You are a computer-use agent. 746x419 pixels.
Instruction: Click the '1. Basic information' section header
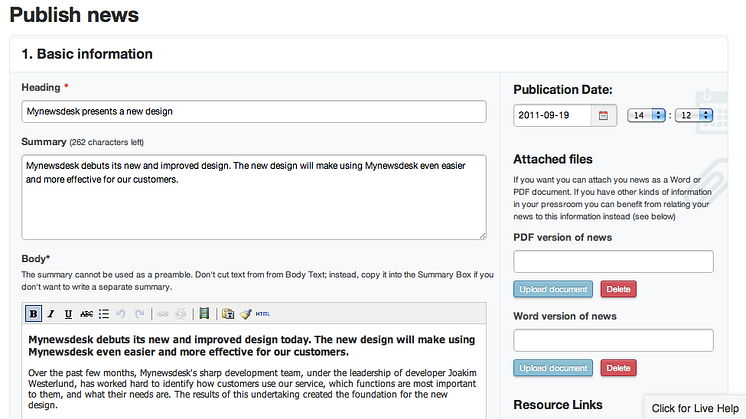coord(87,54)
